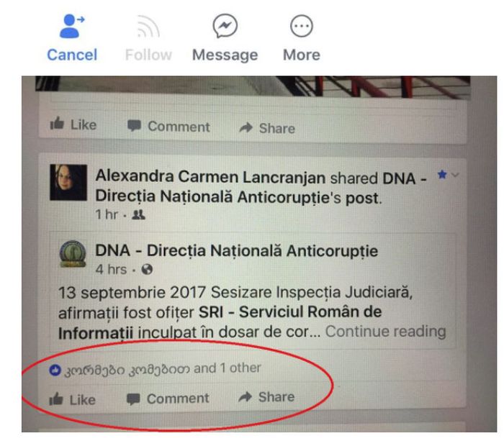Click the friends audience icon next to 1 hr

(138, 214)
